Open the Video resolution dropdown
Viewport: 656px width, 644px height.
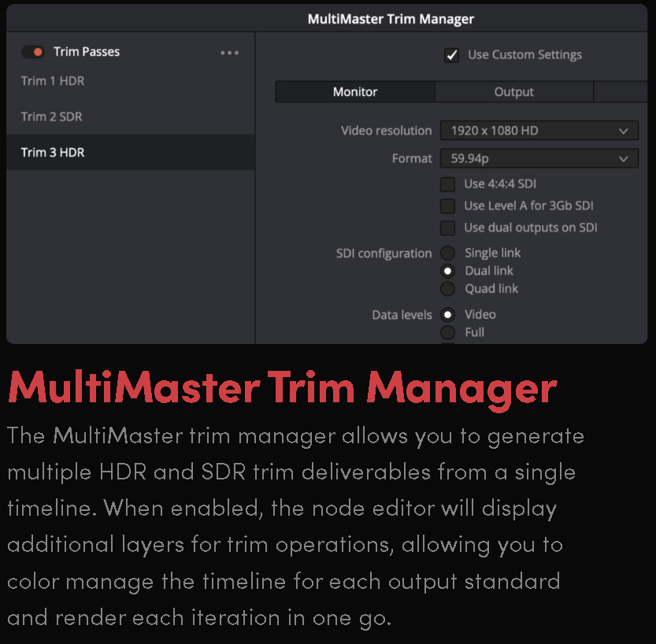click(539, 131)
